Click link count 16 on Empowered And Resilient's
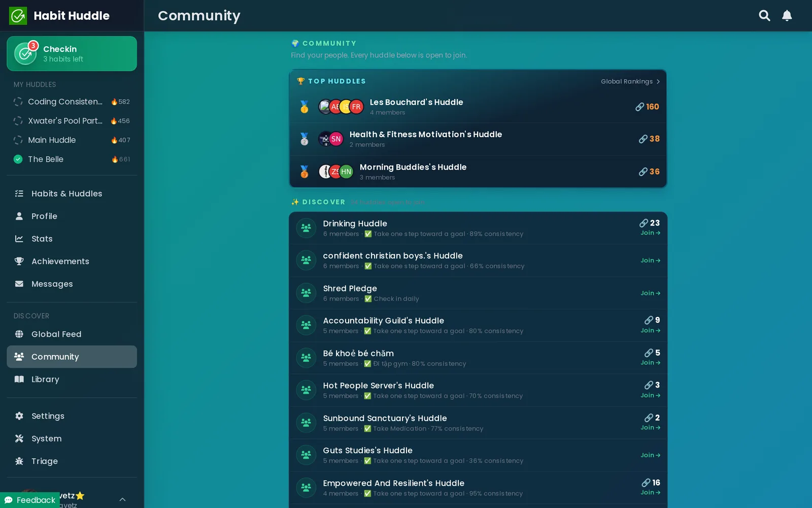812x508 pixels. [651, 483]
